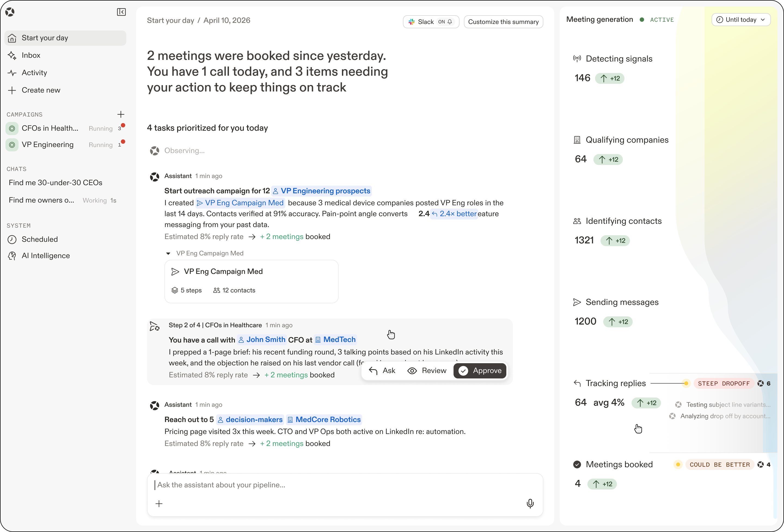Viewport: 784px width, 532px height.
Task: Click Customize this summary button
Action: pos(503,22)
